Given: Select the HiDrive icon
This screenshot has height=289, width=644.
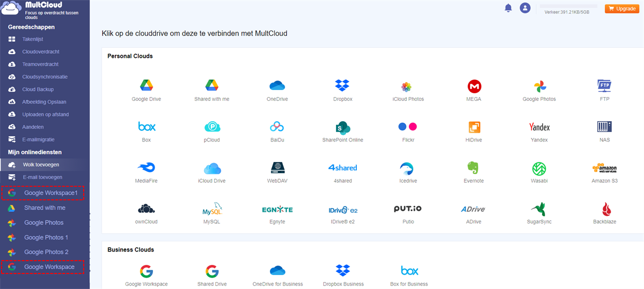Looking at the screenshot, I should point(474,127).
